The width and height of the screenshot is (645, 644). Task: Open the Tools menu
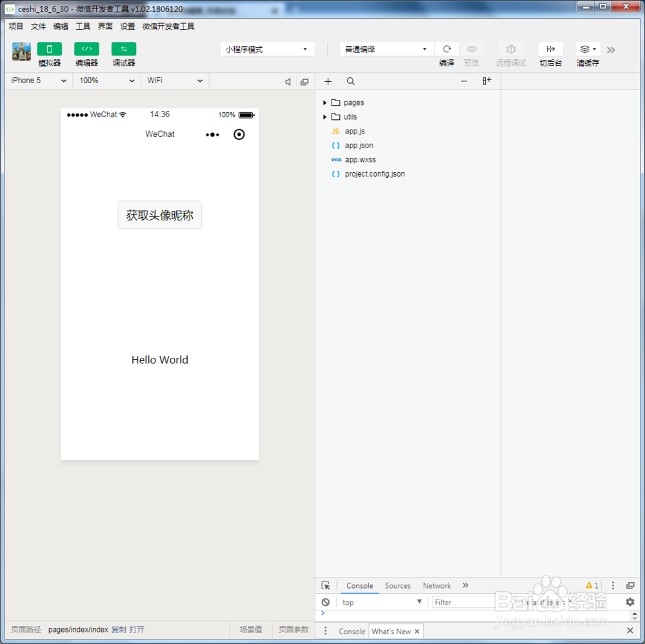(83, 26)
